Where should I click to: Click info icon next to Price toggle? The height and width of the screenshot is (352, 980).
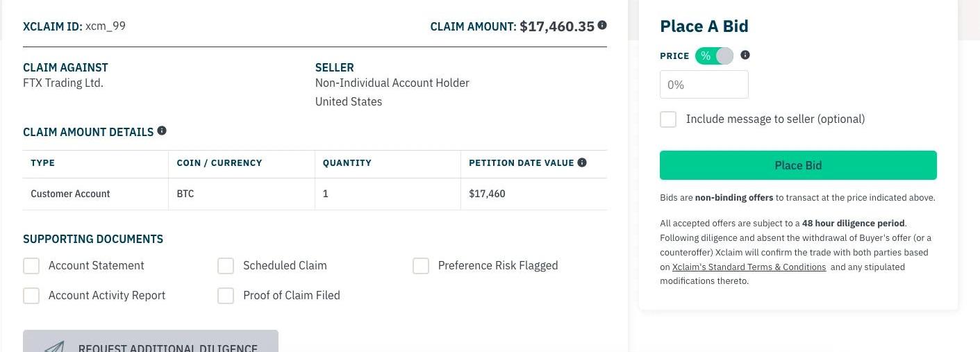745,55
